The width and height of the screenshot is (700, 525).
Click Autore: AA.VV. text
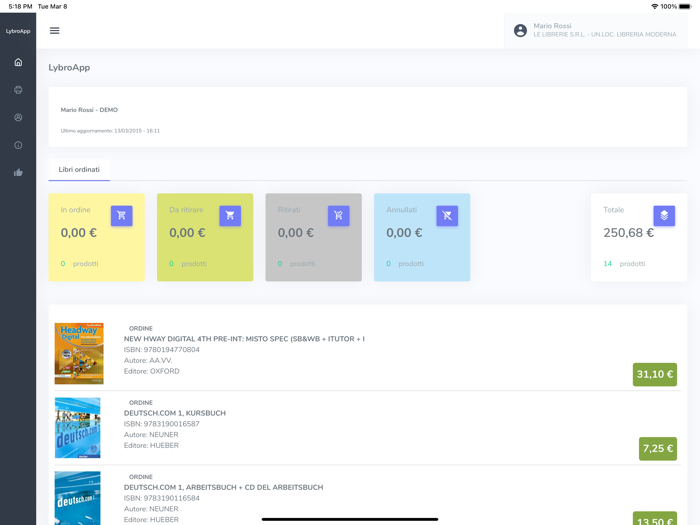[148, 360]
